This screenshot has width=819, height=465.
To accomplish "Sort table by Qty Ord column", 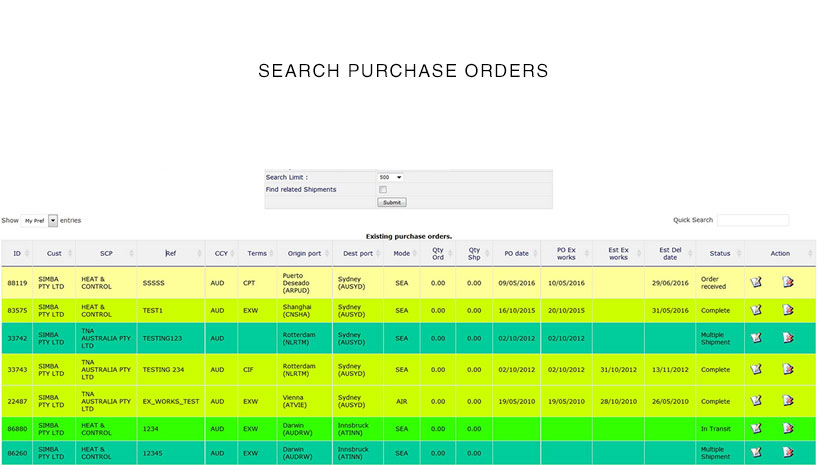I will pos(438,253).
